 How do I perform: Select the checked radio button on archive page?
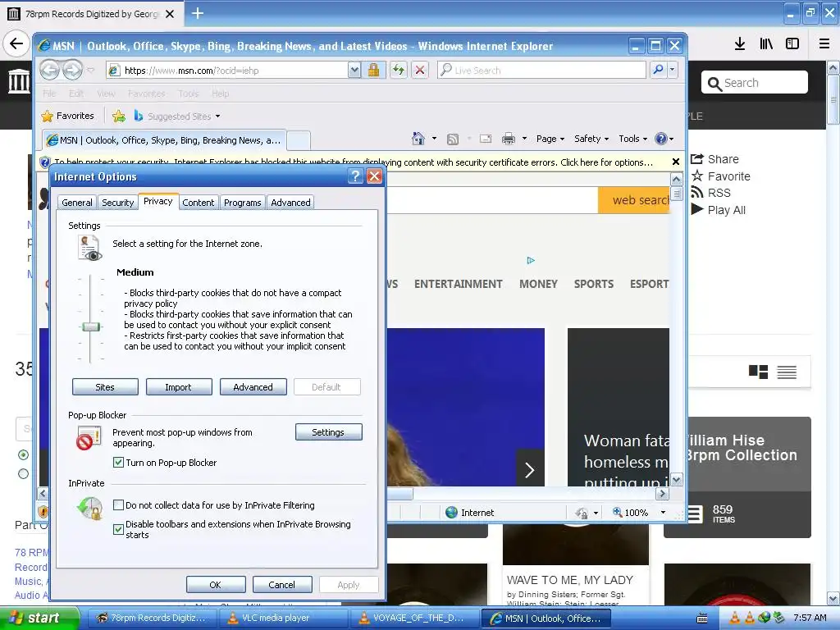(23, 454)
